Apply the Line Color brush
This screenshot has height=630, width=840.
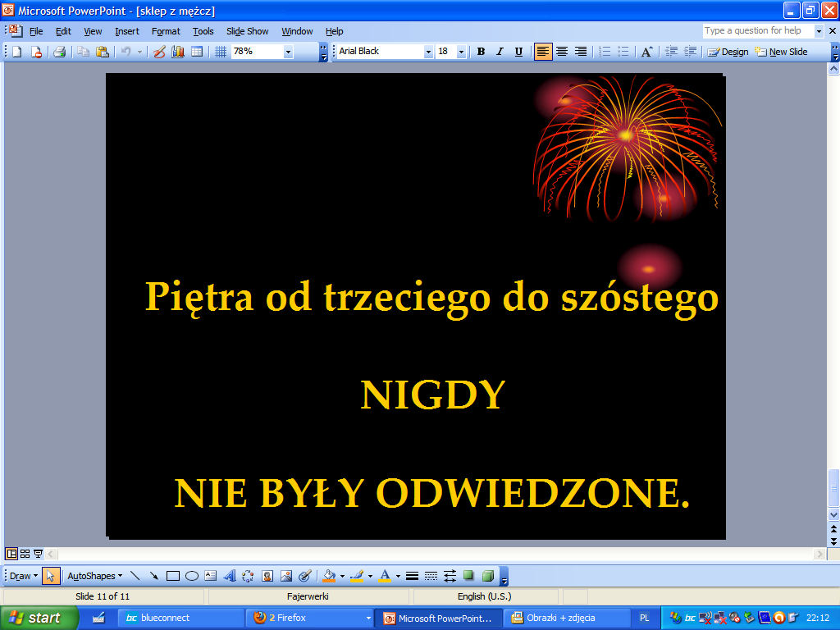coord(358,576)
